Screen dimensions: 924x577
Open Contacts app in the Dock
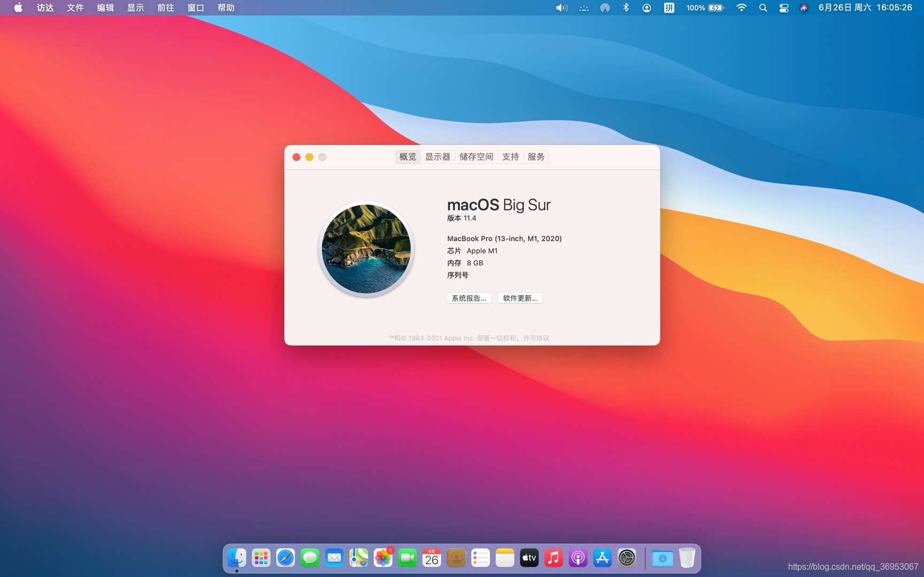point(456,558)
